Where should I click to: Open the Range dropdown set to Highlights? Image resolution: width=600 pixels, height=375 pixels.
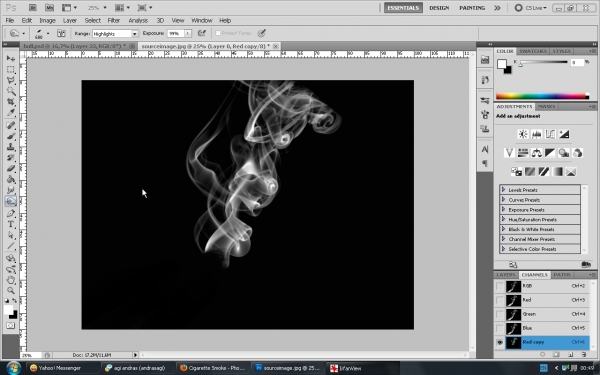point(115,34)
